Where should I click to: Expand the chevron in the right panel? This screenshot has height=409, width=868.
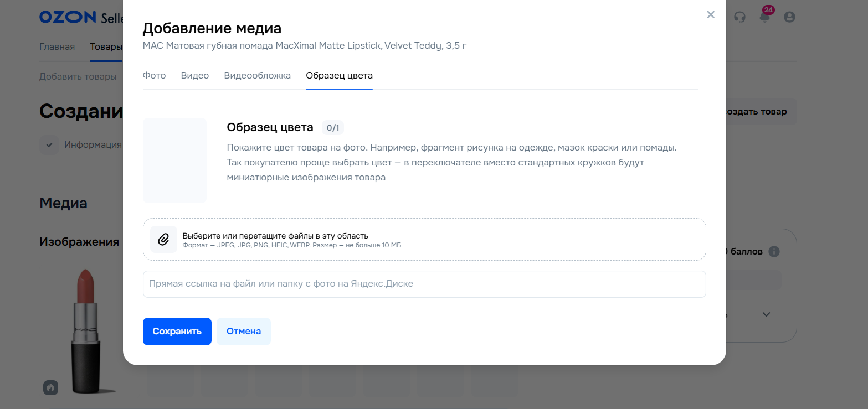pos(766,314)
